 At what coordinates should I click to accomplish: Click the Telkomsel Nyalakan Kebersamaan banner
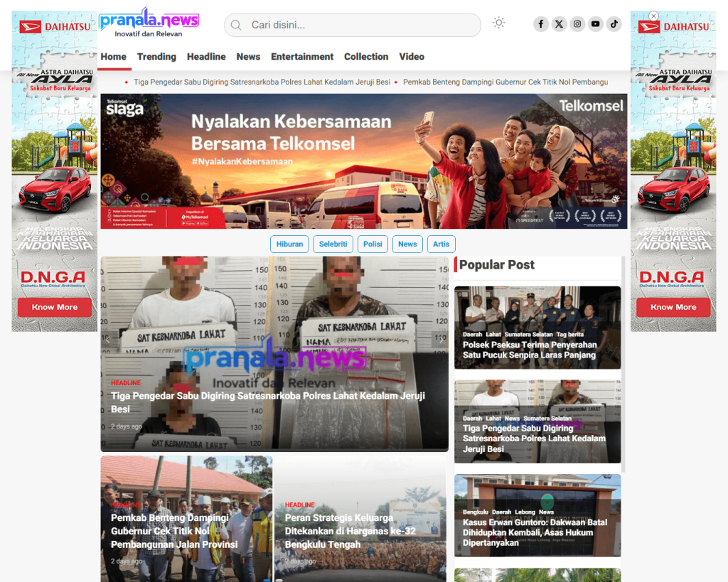coord(363,161)
